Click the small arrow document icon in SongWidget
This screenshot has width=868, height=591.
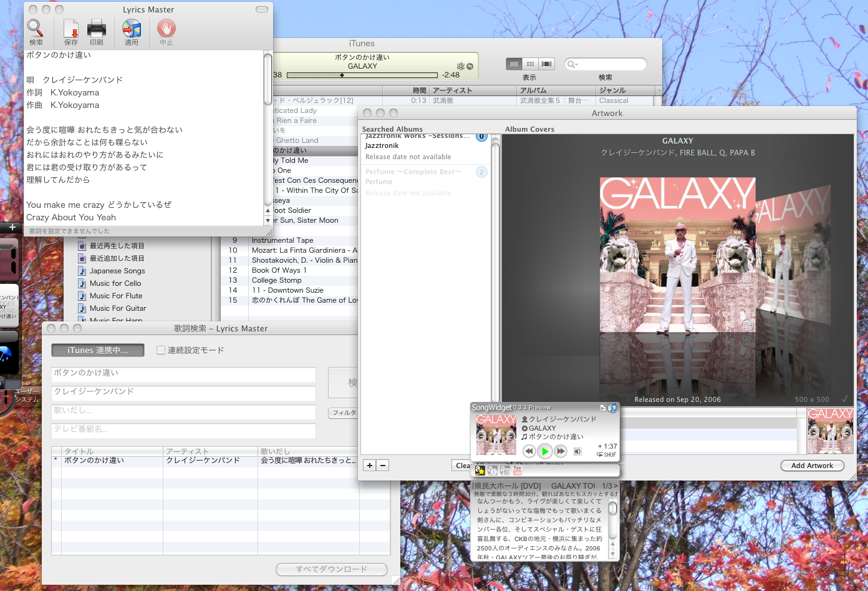point(603,408)
